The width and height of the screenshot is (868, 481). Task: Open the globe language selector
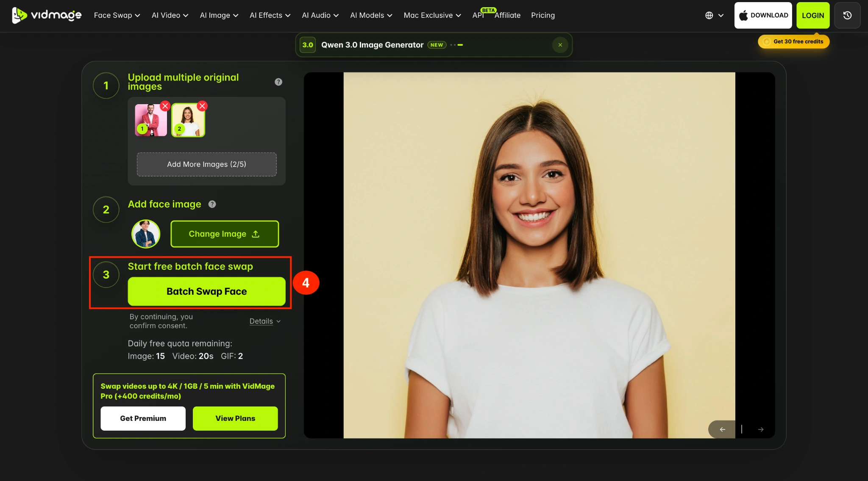(x=714, y=15)
